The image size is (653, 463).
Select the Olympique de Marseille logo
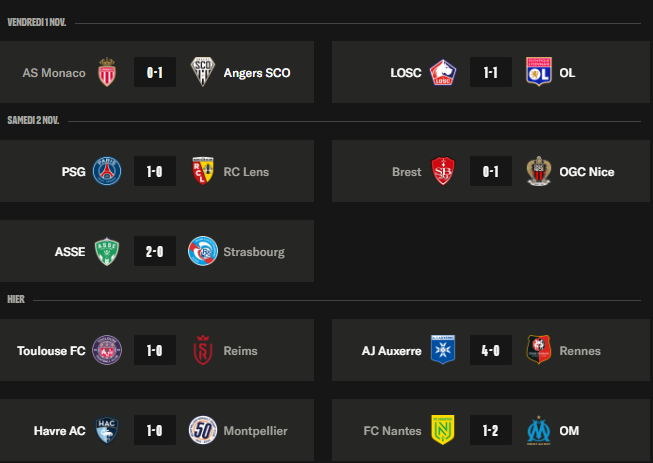(x=539, y=431)
